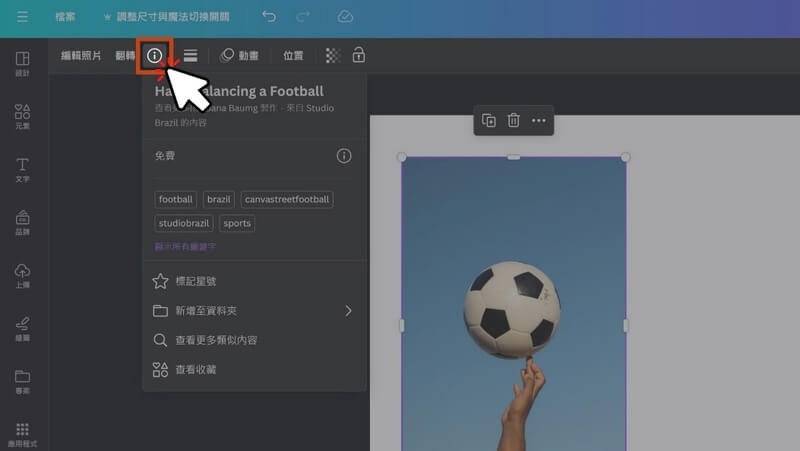Image resolution: width=800 pixels, height=451 pixels.
Task: Open the 檔案 menu
Action: pyautogui.click(x=65, y=17)
